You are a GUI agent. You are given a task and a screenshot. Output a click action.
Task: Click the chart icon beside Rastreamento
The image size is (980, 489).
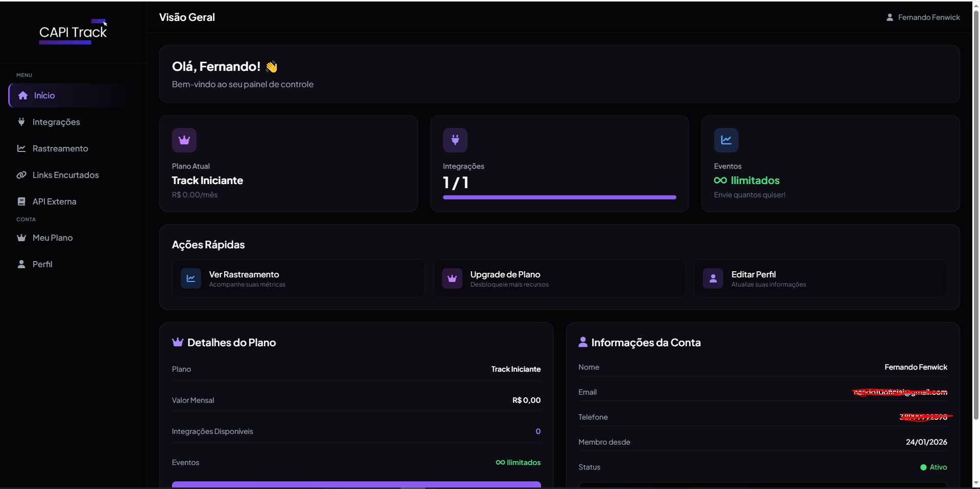coord(21,148)
